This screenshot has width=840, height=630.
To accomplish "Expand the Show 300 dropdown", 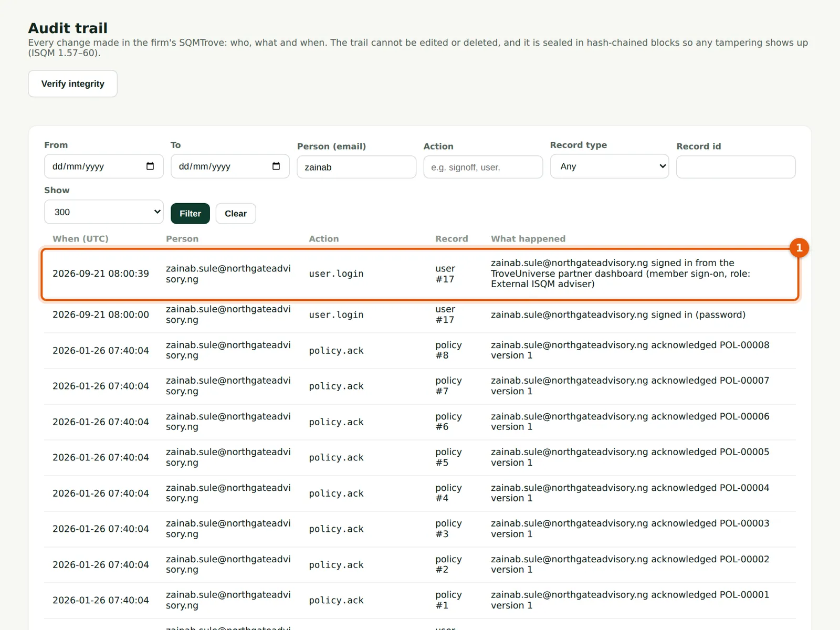I will pos(103,212).
